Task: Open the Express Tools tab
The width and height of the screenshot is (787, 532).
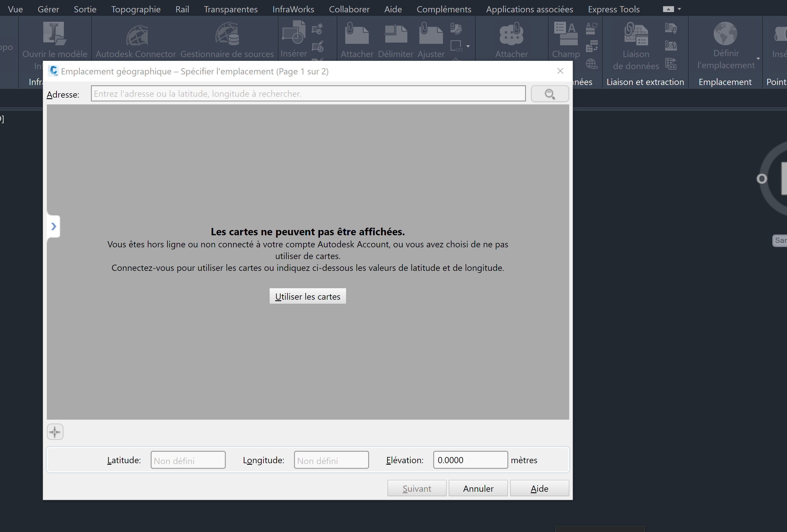Action: click(x=613, y=9)
